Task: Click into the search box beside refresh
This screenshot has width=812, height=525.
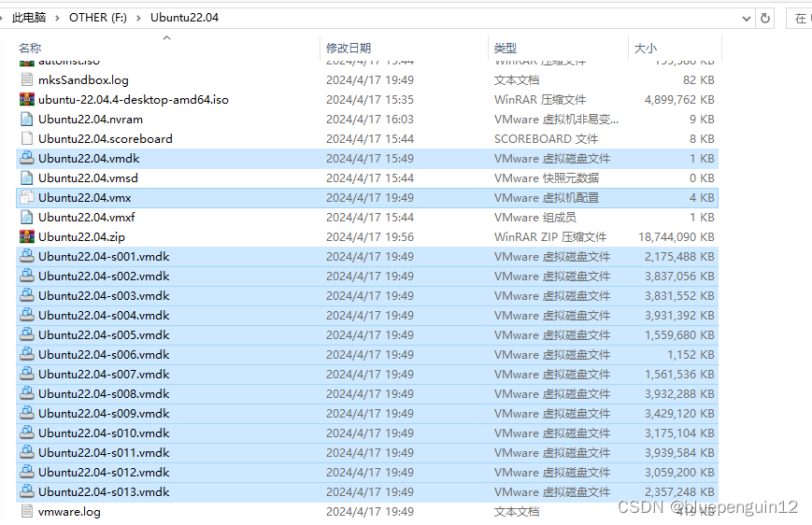Action: 800,19
